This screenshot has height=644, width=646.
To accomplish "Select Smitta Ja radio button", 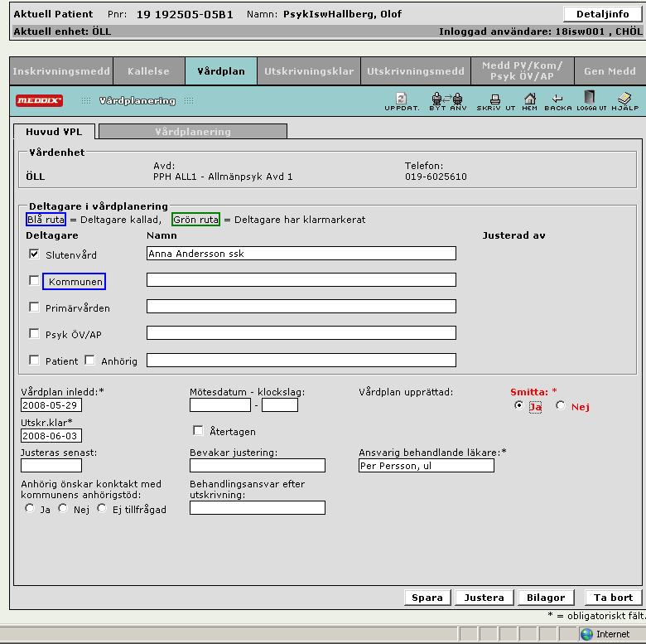I will click(x=519, y=405).
